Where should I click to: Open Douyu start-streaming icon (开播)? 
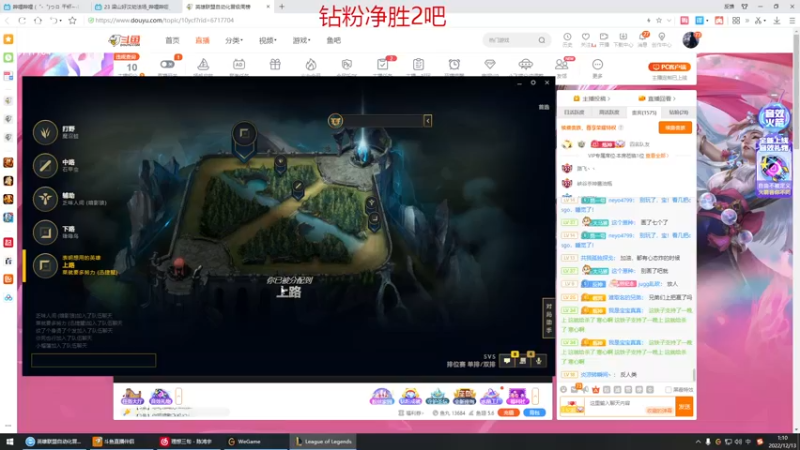pos(604,39)
